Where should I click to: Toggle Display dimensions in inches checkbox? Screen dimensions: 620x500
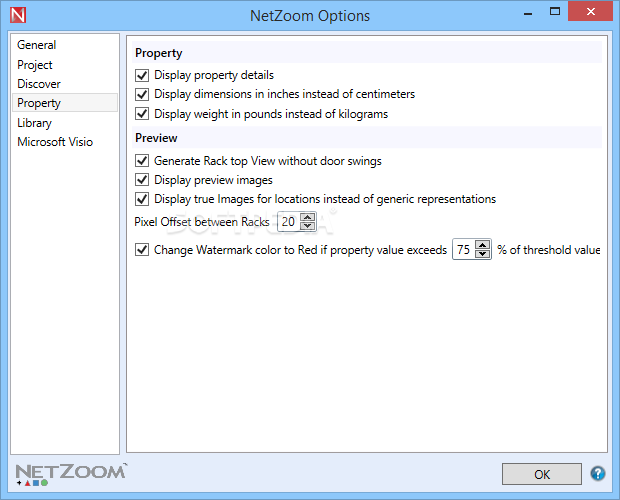[x=142, y=94]
